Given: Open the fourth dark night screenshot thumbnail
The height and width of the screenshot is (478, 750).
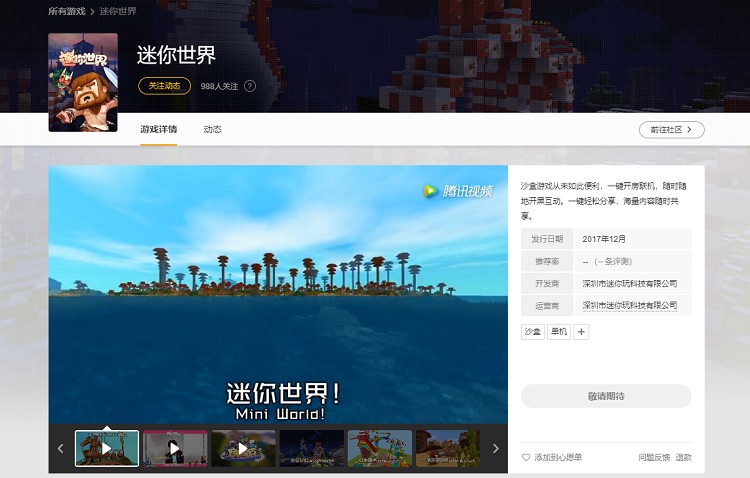Looking at the screenshot, I should (x=312, y=448).
